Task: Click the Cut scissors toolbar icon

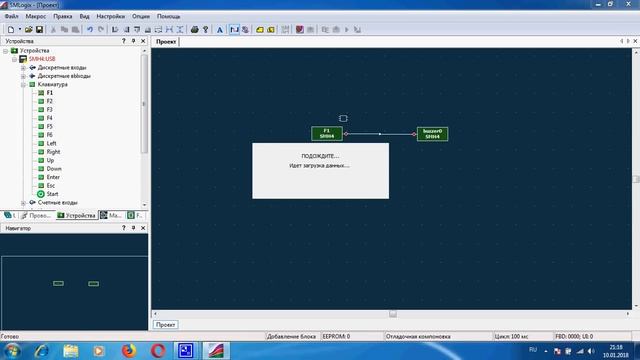Action: 53,29
